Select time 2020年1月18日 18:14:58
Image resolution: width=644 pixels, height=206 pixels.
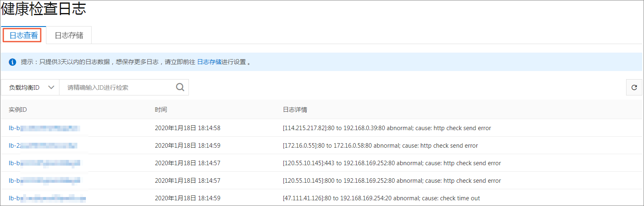[x=188, y=128]
